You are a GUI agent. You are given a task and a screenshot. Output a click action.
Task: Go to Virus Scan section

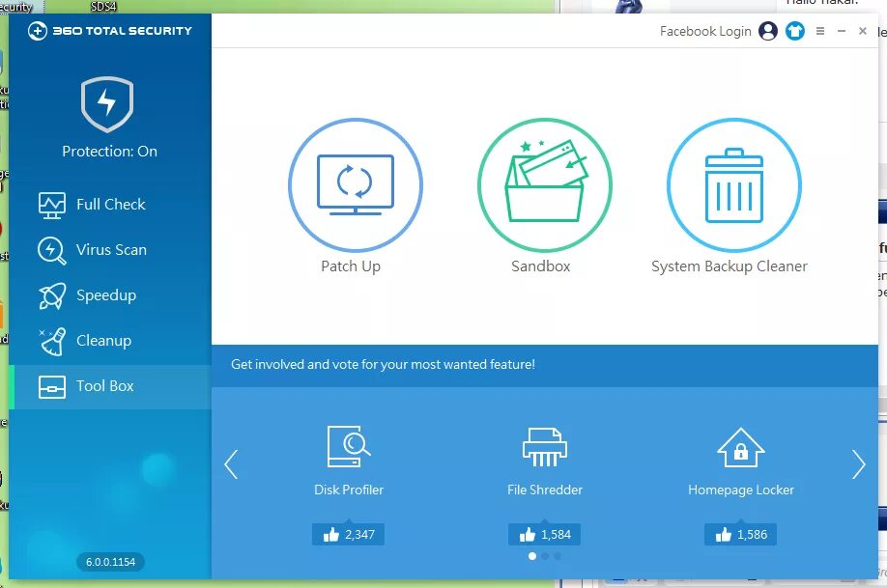pos(110,250)
